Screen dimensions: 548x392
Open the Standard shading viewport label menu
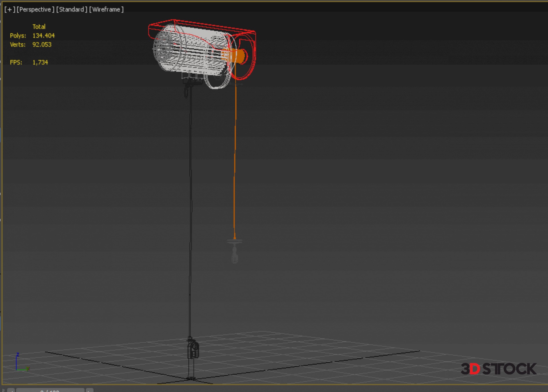click(71, 9)
